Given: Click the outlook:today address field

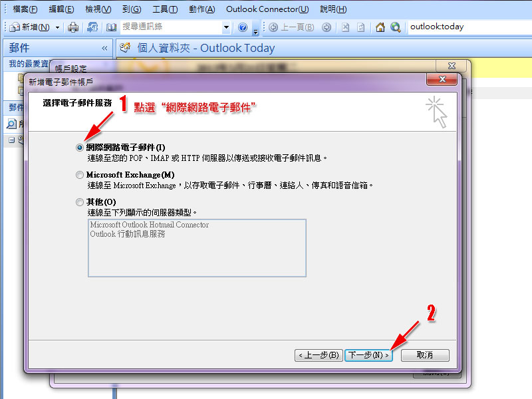Looking at the screenshot, I should coord(469,27).
